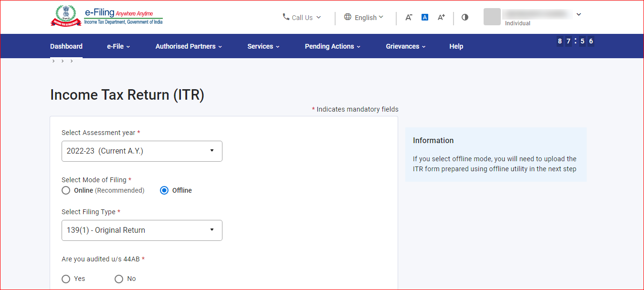
Task: Choose No for audited u/s 44AB
Action: click(119, 279)
